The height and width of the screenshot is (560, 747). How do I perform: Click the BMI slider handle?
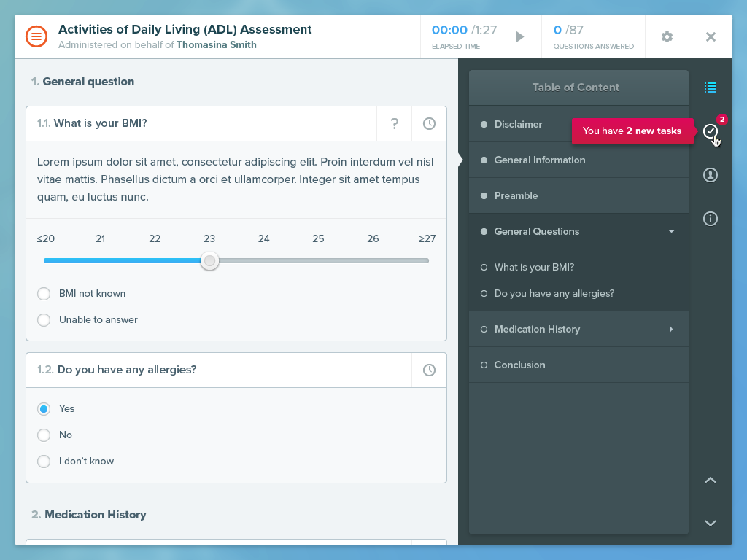209,261
